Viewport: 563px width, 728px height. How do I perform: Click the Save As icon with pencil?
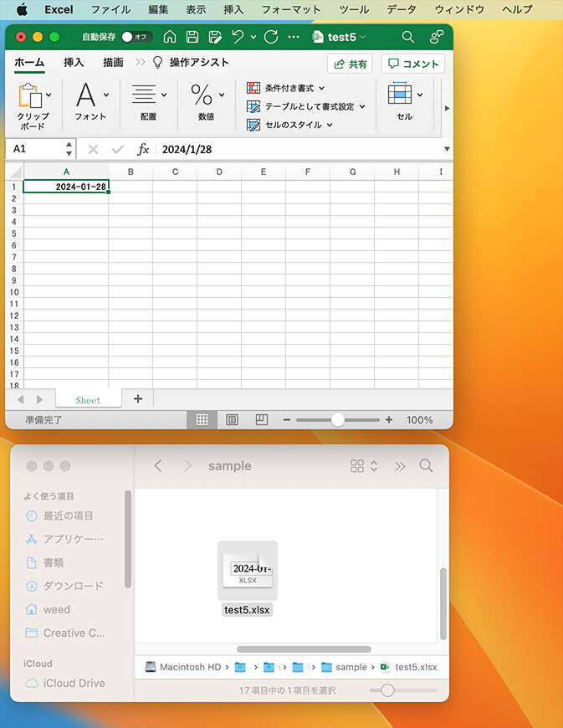(x=215, y=37)
